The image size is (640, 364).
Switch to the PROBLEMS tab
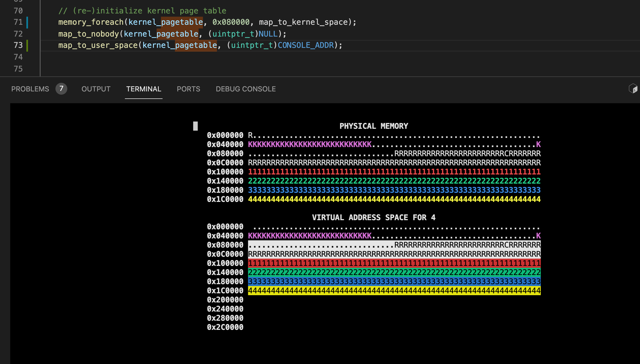pos(30,89)
